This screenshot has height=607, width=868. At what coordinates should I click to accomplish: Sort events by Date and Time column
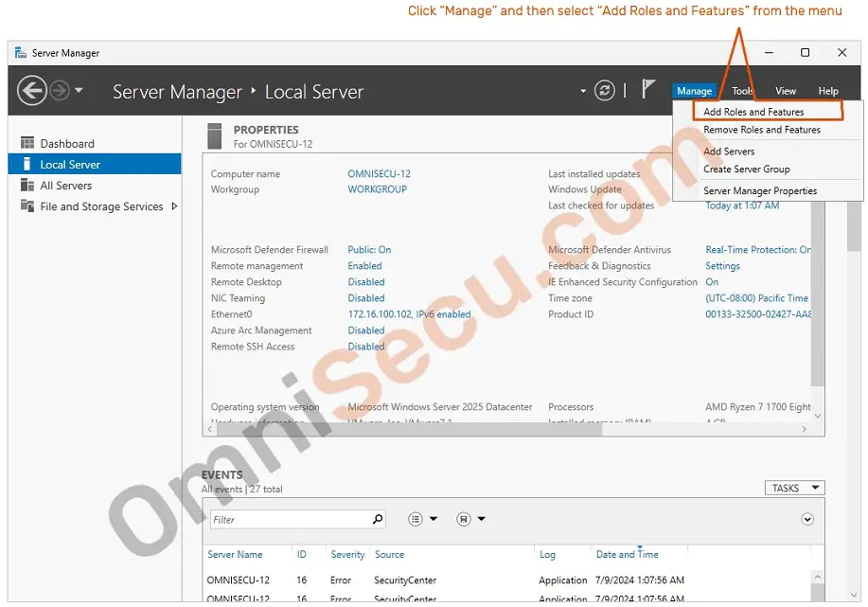click(x=628, y=554)
